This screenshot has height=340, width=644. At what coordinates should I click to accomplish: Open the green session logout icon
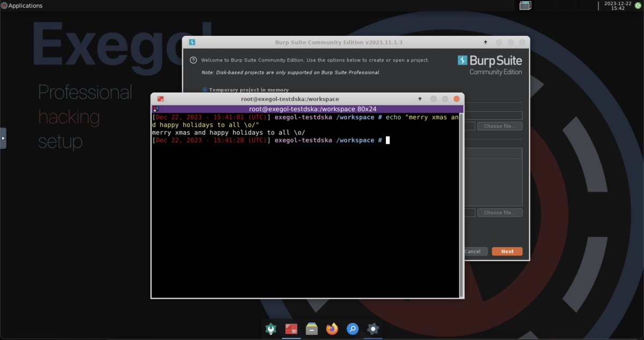click(x=637, y=5)
